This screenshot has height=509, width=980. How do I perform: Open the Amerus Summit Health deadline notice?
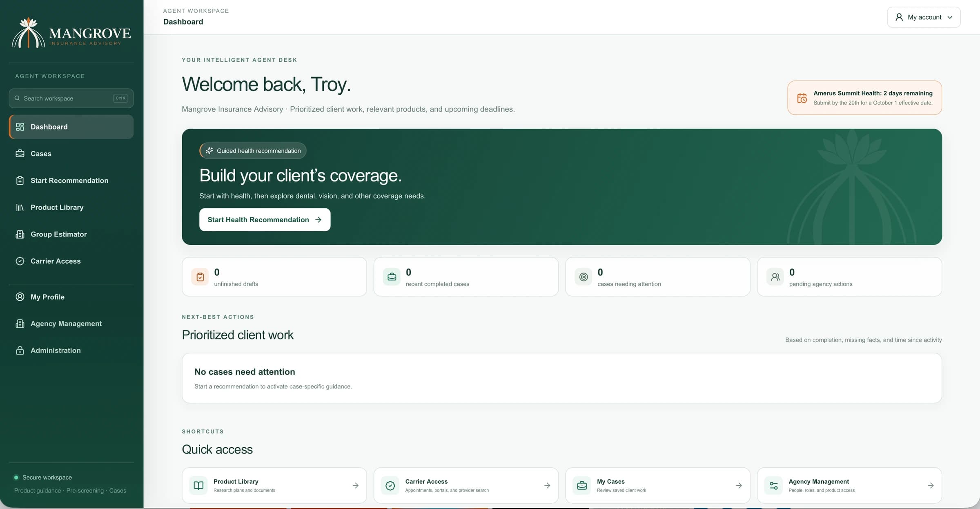(x=864, y=98)
